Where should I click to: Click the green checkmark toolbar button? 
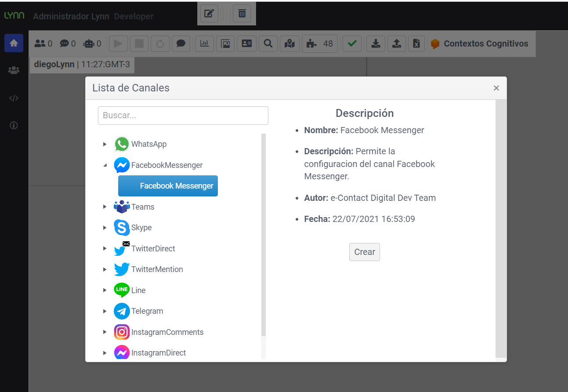[x=352, y=44]
